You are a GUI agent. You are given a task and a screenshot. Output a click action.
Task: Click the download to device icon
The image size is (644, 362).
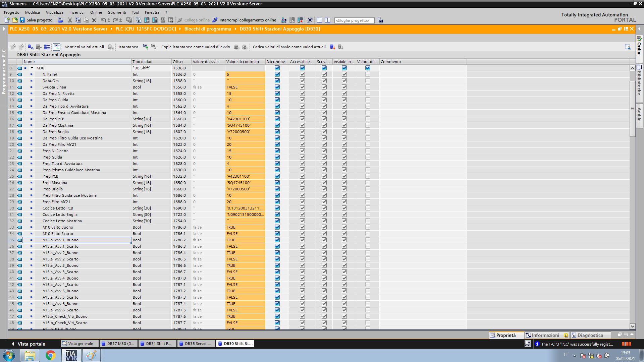tap(147, 20)
